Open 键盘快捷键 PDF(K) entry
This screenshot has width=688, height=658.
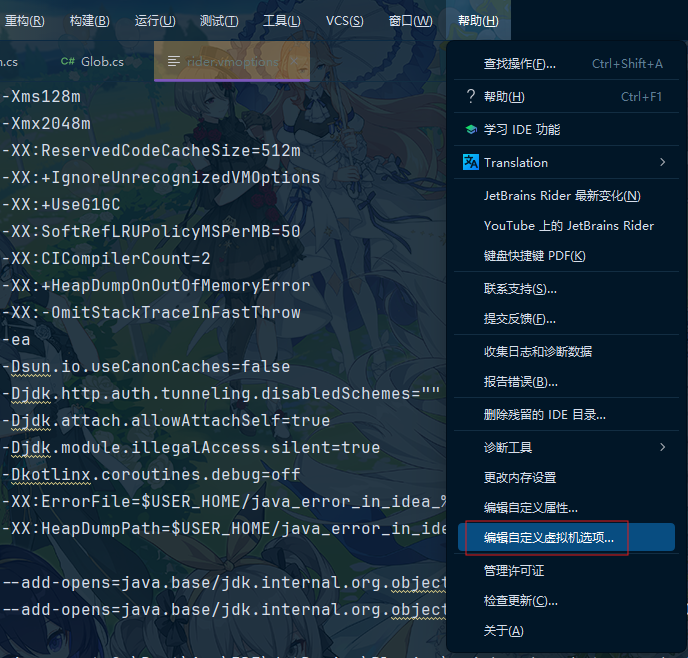pyautogui.click(x=534, y=256)
